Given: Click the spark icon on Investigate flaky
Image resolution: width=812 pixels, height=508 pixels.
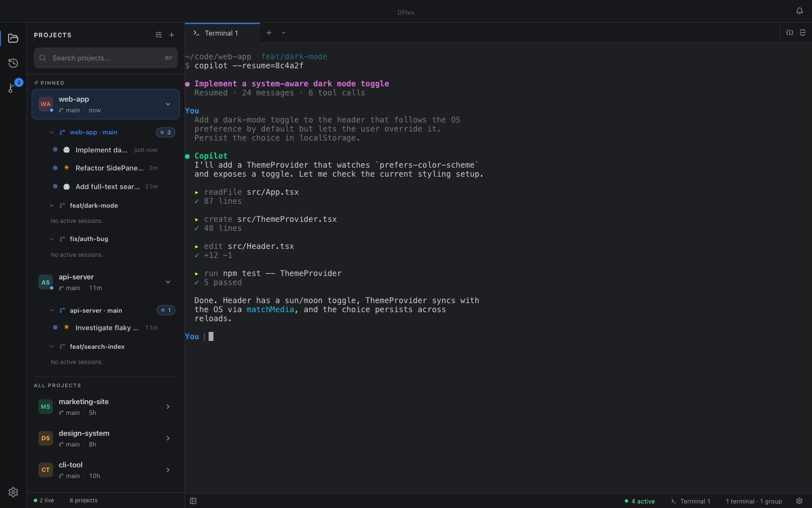Looking at the screenshot, I should [67, 327].
